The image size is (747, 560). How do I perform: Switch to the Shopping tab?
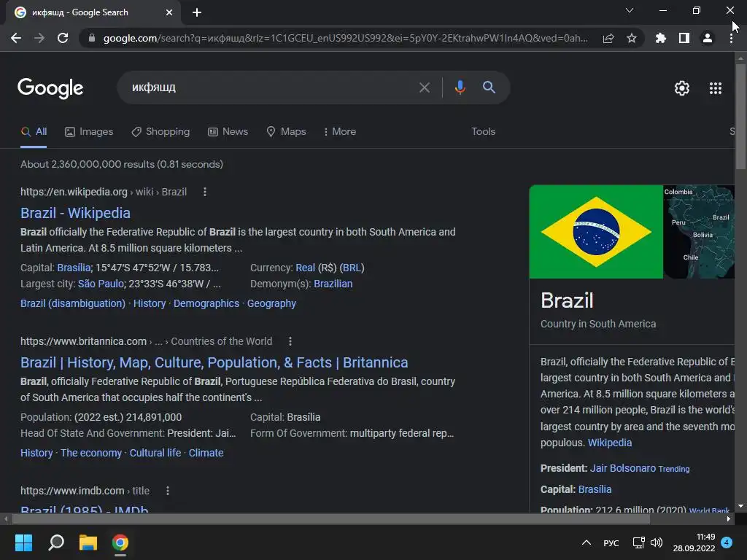(x=160, y=132)
